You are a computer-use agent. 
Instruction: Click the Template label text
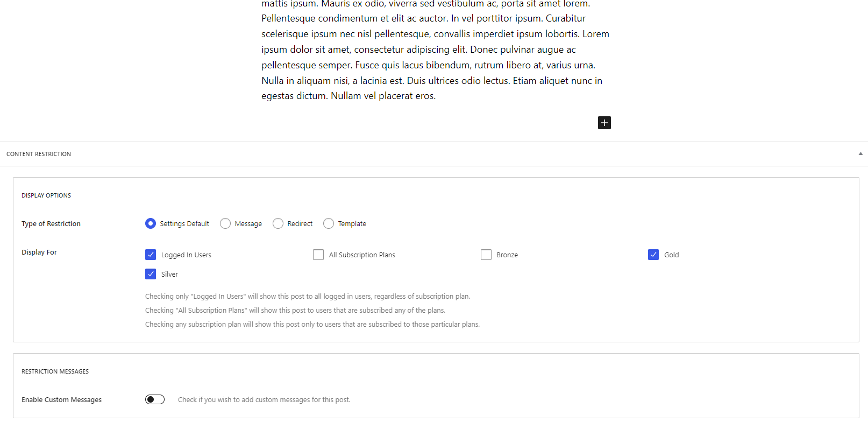tap(352, 224)
